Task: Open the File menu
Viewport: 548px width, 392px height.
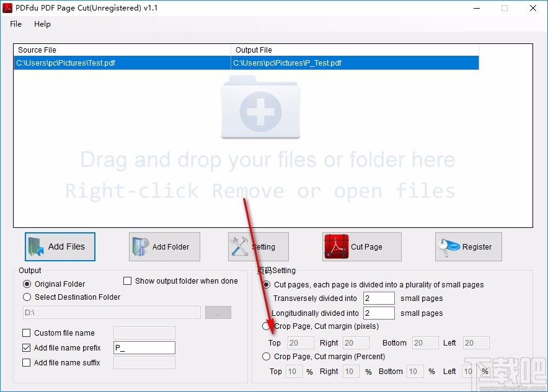Action: coord(15,24)
